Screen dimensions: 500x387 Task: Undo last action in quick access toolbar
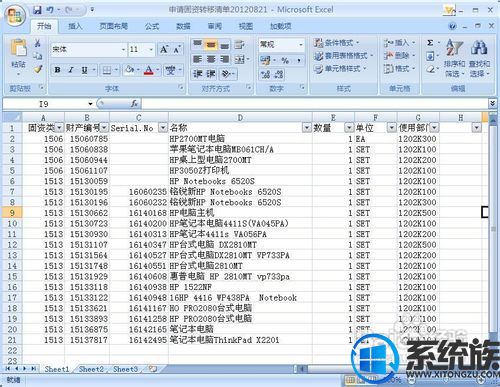tap(50, 10)
